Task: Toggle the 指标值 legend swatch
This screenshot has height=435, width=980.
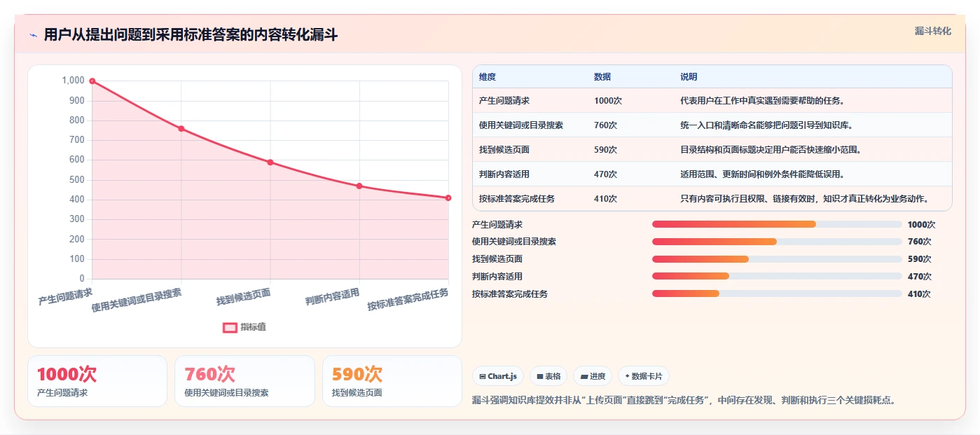Action: pos(230,327)
